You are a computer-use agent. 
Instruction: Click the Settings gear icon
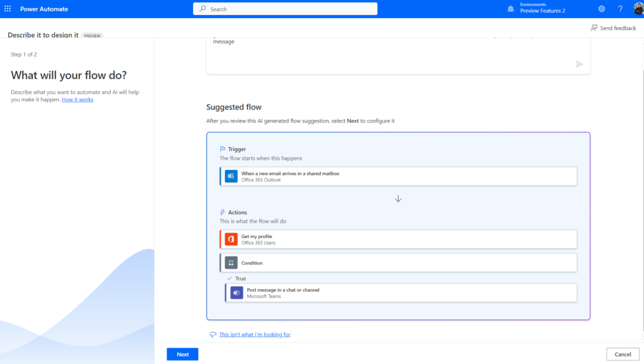pyautogui.click(x=601, y=8)
